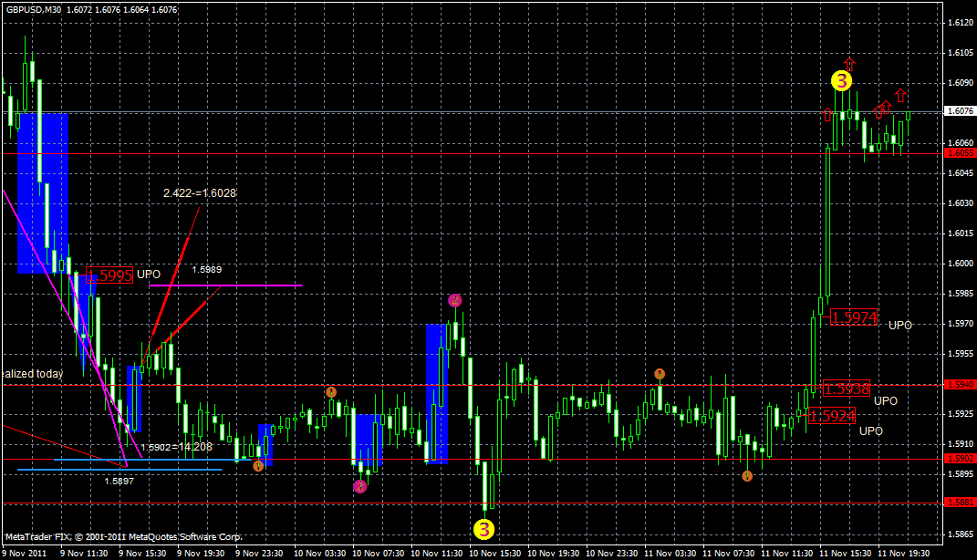Click the UPO label beside 1.5974
The image size is (977, 560).
(898, 325)
